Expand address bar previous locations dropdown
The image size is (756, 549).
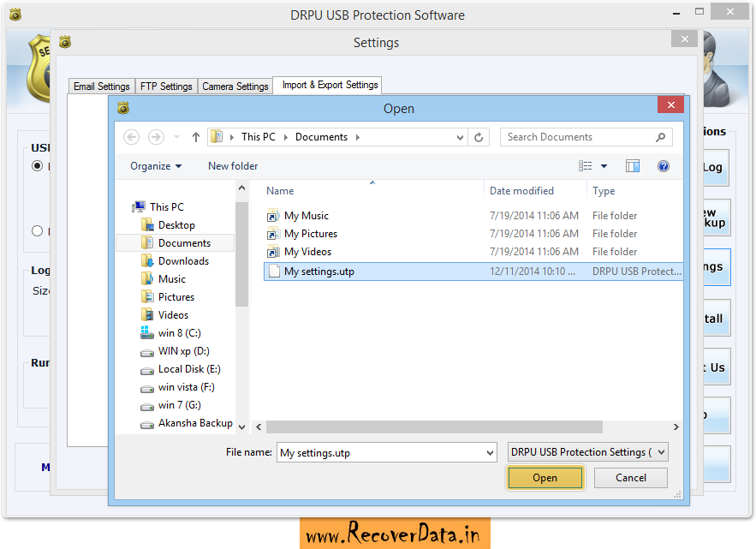click(x=460, y=138)
